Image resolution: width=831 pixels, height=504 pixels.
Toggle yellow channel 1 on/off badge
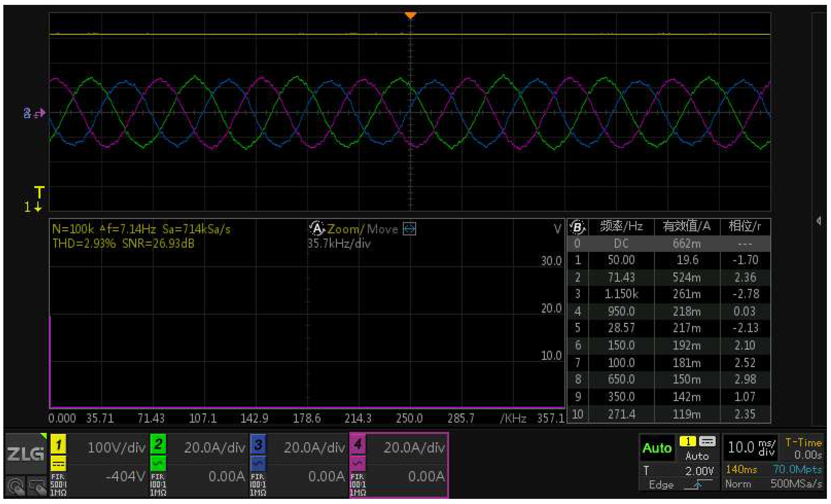pos(58,444)
